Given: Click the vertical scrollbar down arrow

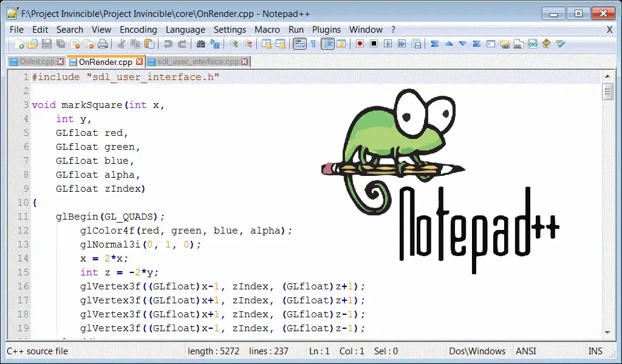Looking at the screenshot, I should click(x=607, y=332).
